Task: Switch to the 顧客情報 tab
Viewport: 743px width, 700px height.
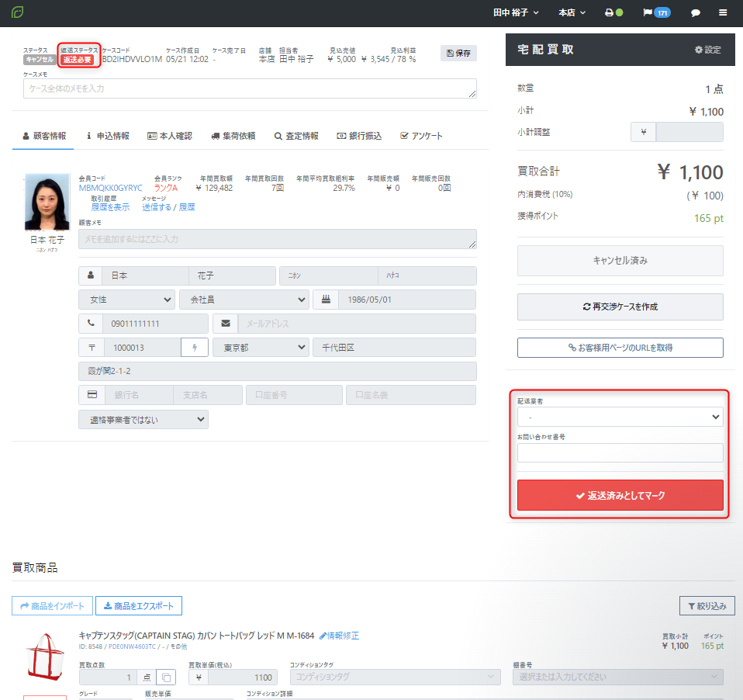Action: coord(44,136)
